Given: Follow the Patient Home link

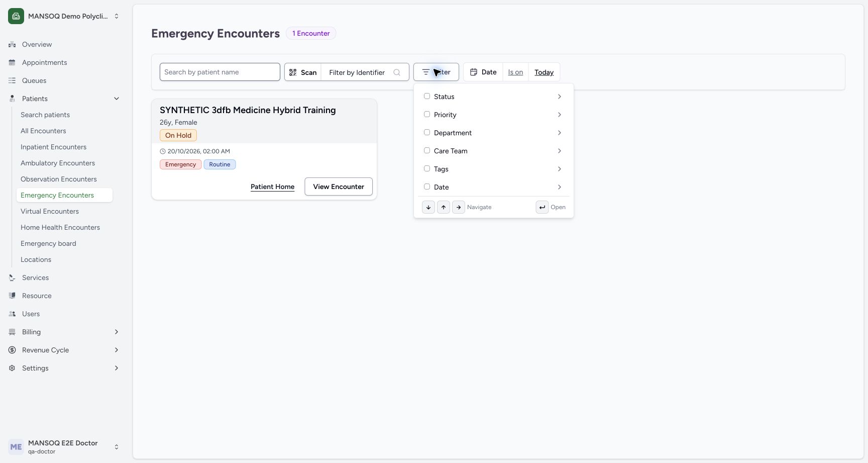Looking at the screenshot, I should 273,187.
